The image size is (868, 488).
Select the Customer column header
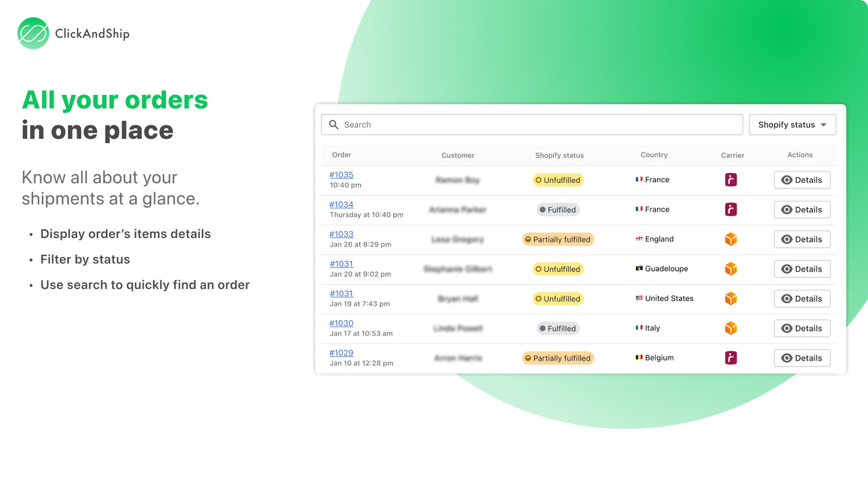click(x=458, y=155)
